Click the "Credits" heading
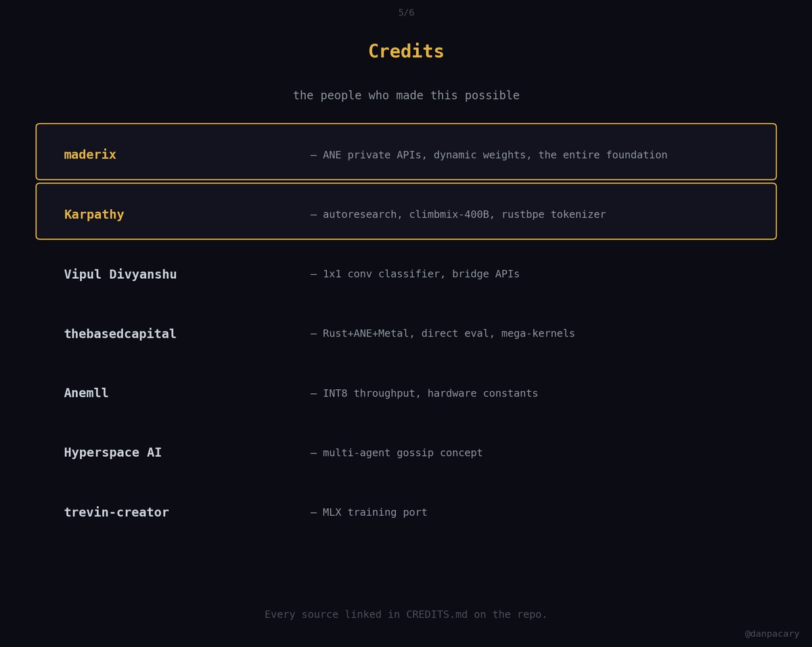 coord(406,51)
